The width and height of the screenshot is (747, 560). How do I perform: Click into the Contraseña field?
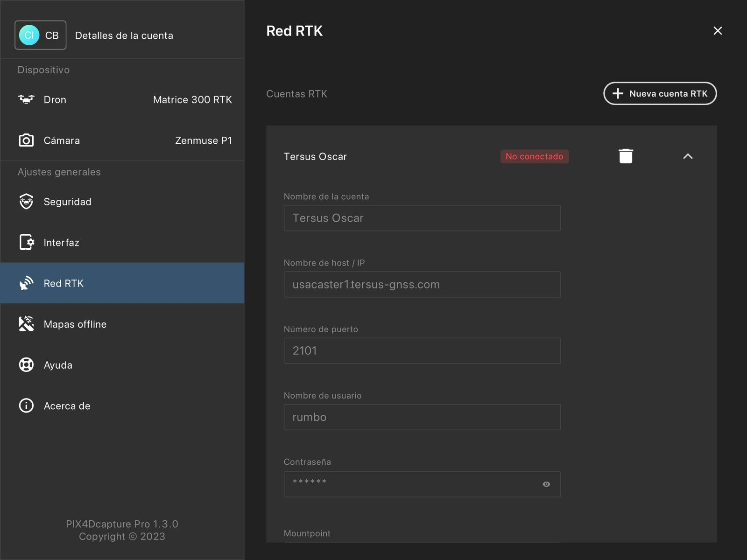pyautogui.click(x=422, y=484)
